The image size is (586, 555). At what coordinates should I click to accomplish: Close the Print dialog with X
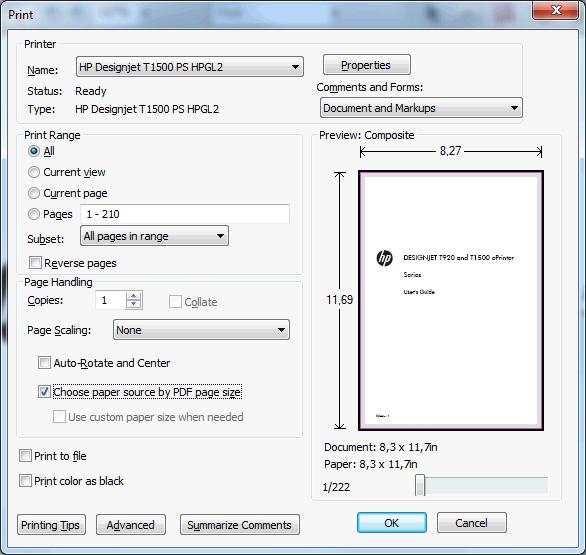[x=556, y=10]
